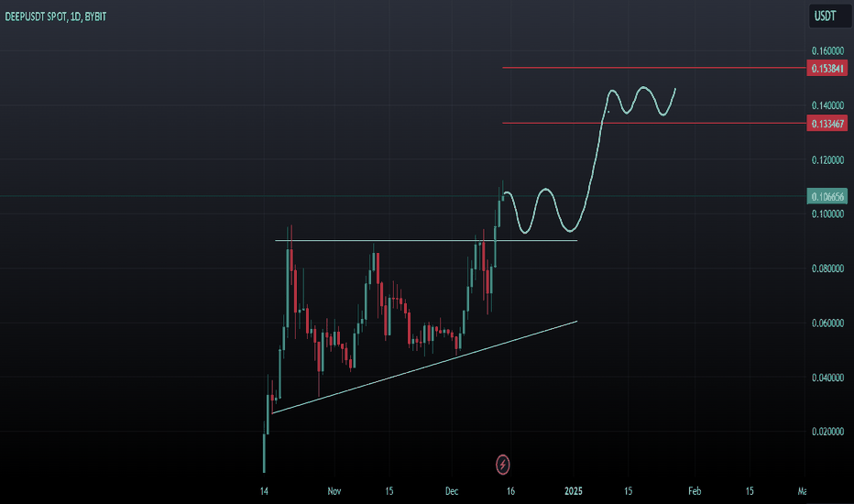Click the 0.120000 price axis value
Image resolution: width=854 pixels, height=504 pixels.
pos(827,160)
